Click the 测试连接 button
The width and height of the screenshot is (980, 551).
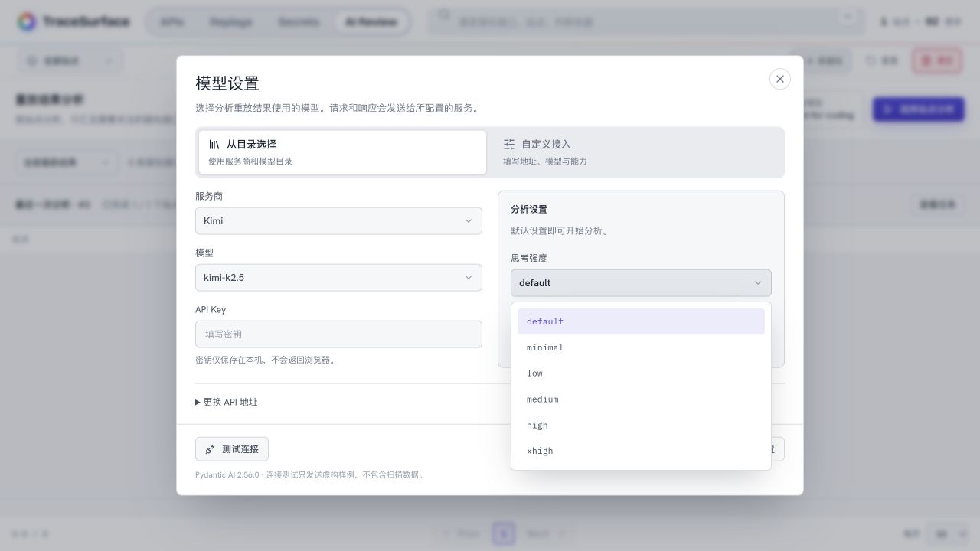point(232,449)
